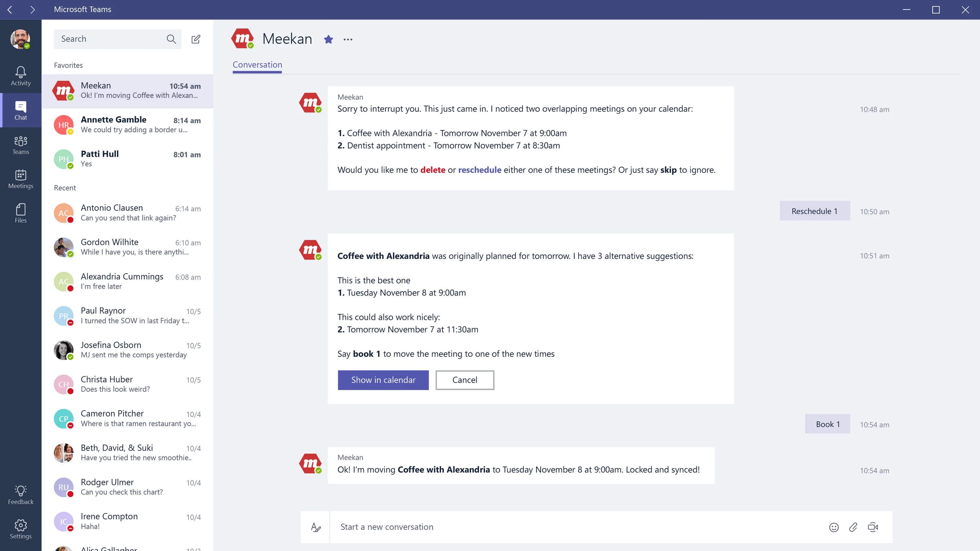Select the Chat icon in sidebar
Screen dimensions: 980x551
pyautogui.click(x=20, y=110)
